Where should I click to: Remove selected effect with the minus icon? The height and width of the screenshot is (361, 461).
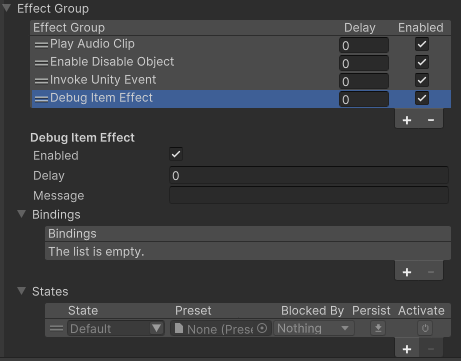[x=431, y=120]
